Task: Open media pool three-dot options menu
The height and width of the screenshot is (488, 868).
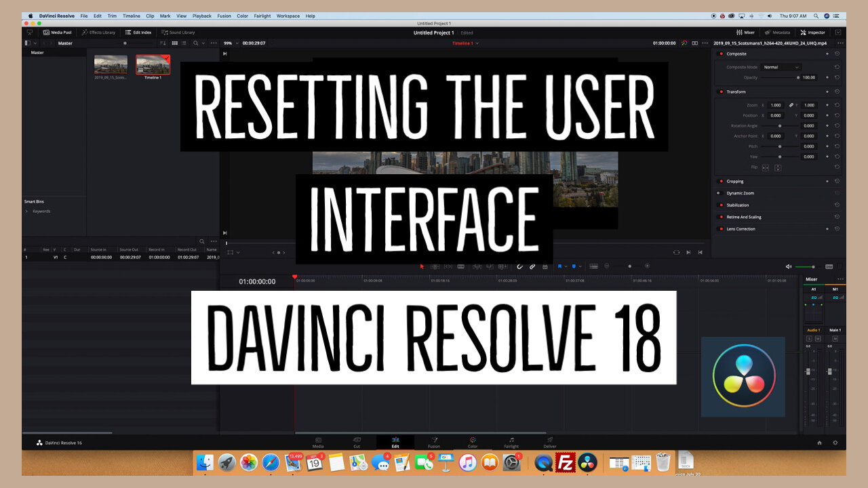Action: coord(214,43)
